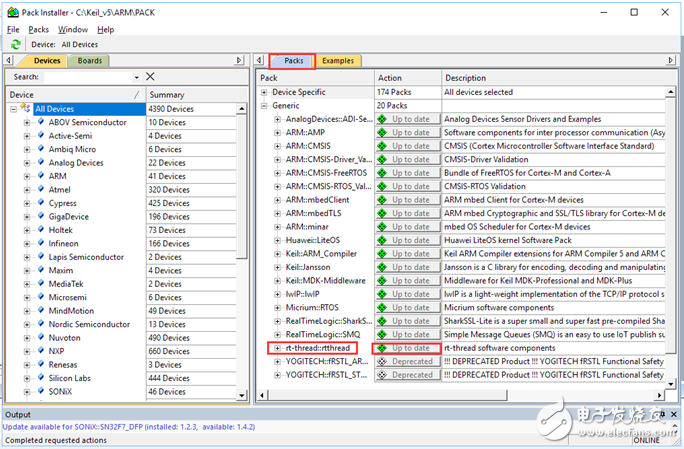Click the green diamond icon for lwIP::lwIP
Viewport: 684px width, 449px height.
pyautogui.click(x=383, y=295)
